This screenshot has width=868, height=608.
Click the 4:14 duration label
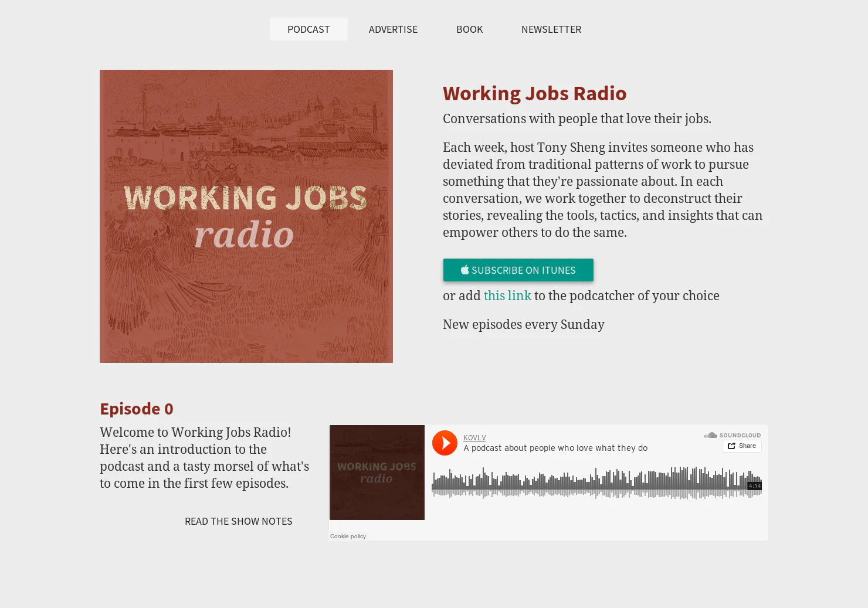click(754, 485)
